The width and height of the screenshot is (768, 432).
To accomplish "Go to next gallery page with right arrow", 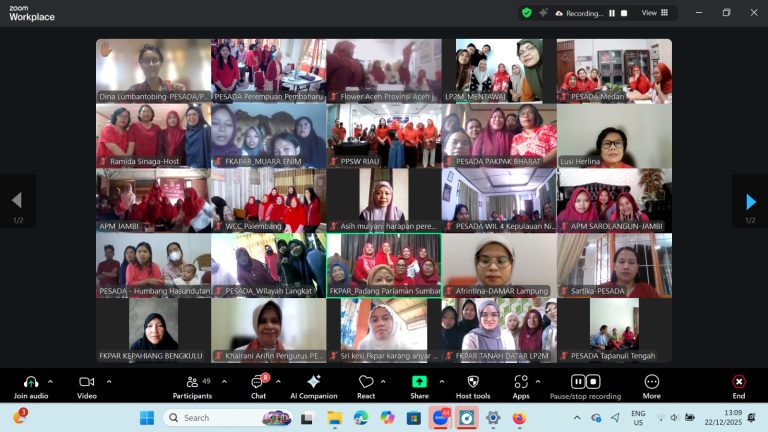I will [x=750, y=201].
